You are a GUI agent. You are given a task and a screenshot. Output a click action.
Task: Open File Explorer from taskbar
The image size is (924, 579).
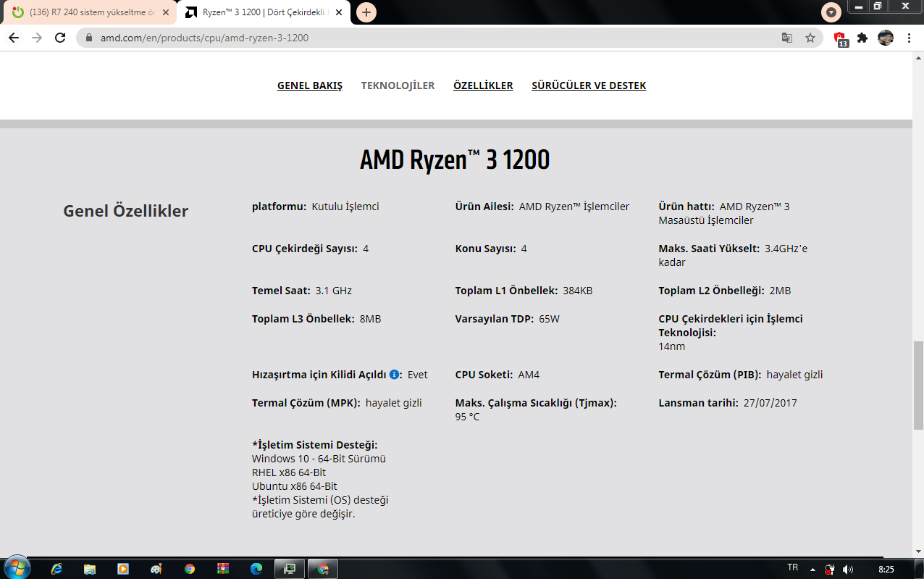[90, 569]
